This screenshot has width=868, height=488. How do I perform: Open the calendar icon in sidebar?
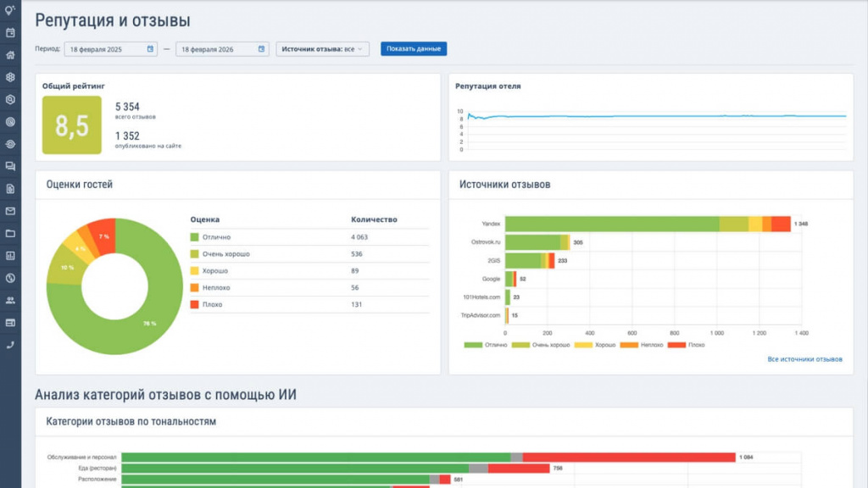pyautogui.click(x=10, y=33)
